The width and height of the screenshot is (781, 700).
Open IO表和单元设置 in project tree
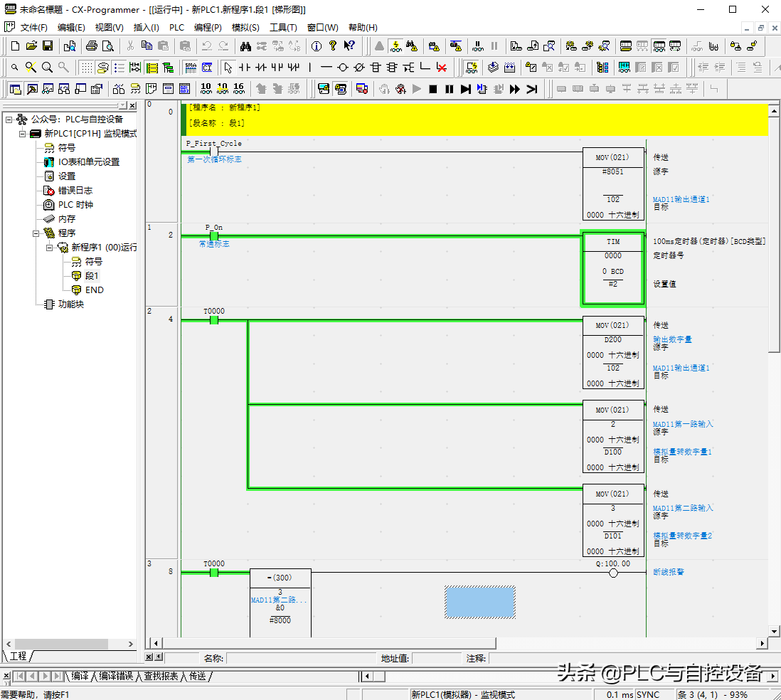click(x=88, y=162)
